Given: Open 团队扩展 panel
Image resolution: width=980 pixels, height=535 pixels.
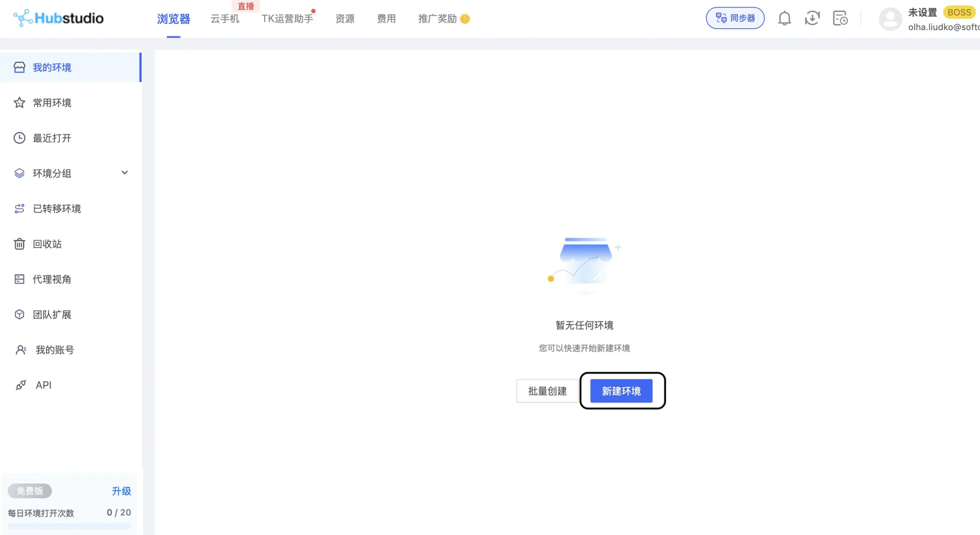Looking at the screenshot, I should [x=51, y=314].
